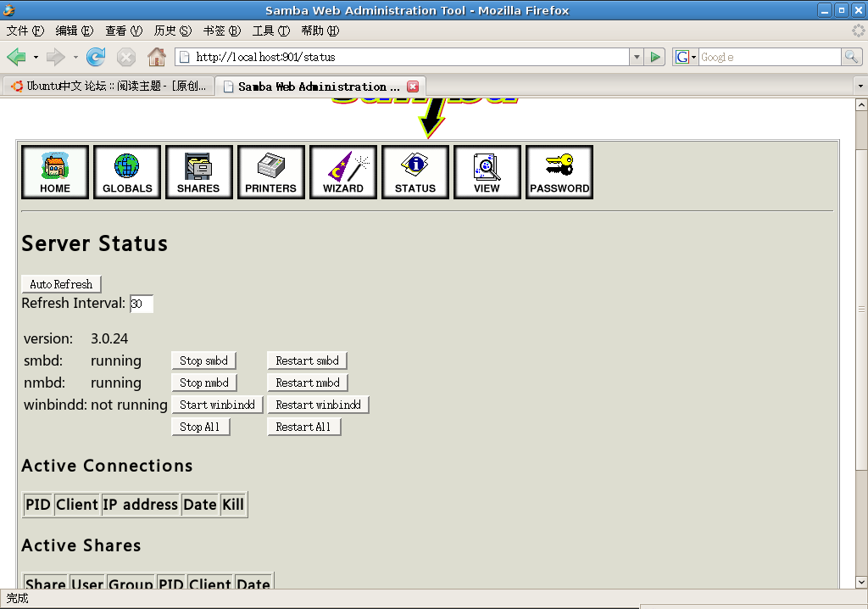Click the 'IP address' column header
868x609 pixels.
pos(141,505)
